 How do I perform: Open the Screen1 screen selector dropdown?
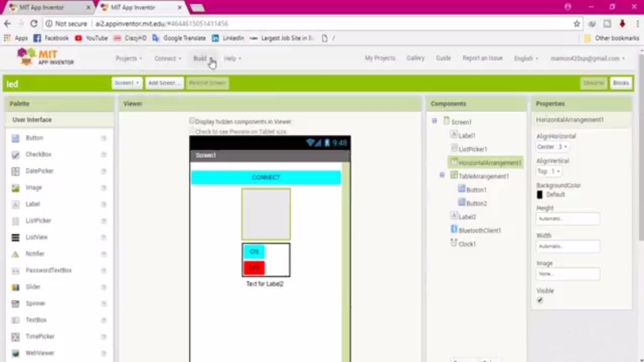coord(127,83)
